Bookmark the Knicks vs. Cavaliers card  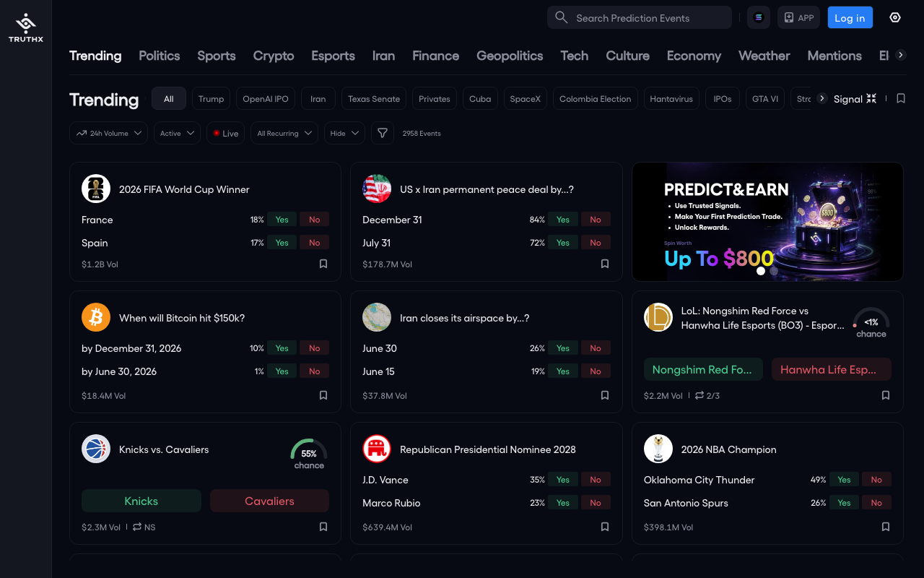click(x=323, y=527)
